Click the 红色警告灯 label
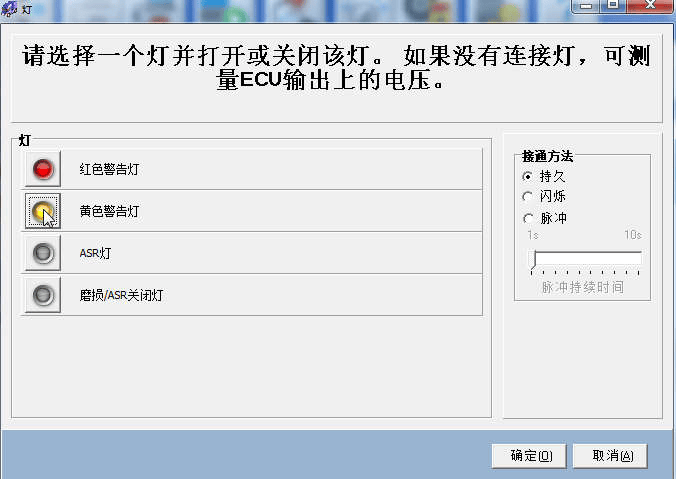Image resolution: width=676 pixels, height=479 pixels. 110,169
